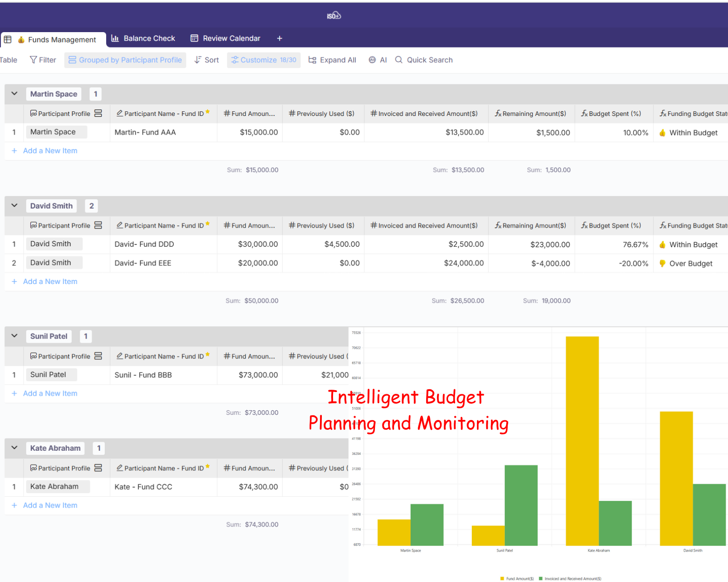Collapse the Sunil Patel group
The width and height of the screenshot is (728, 582).
14,336
